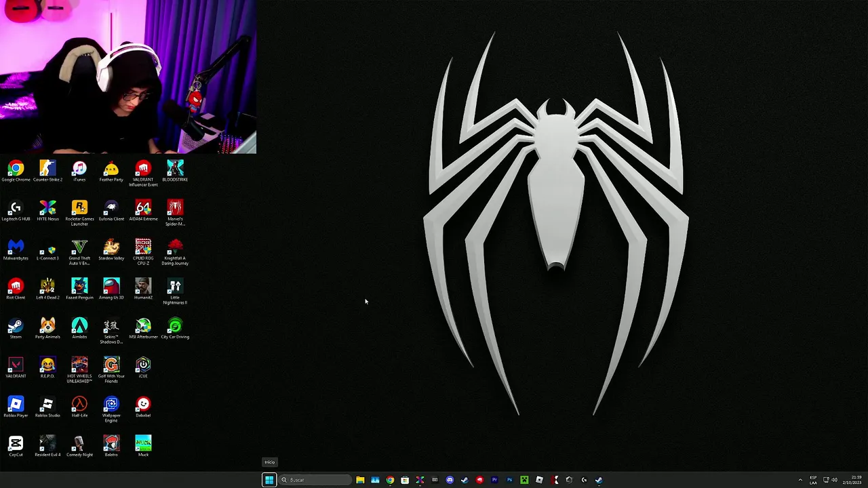Select the Aimlabs desktop icon

pos(79,328)
